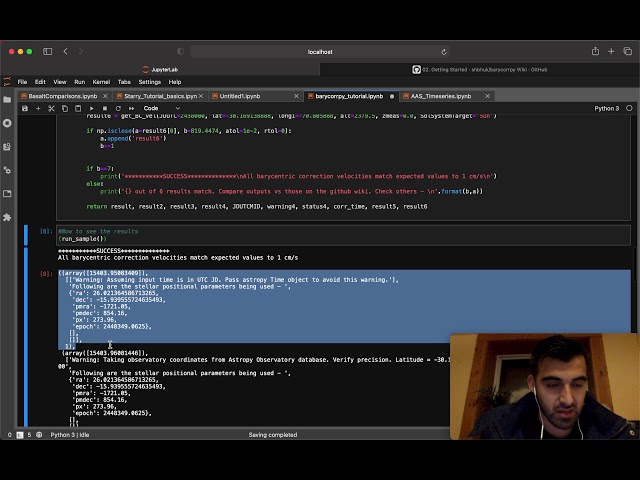Click the Python 3 kernel selector
640x480 pixels.
(x=606, y=108)
